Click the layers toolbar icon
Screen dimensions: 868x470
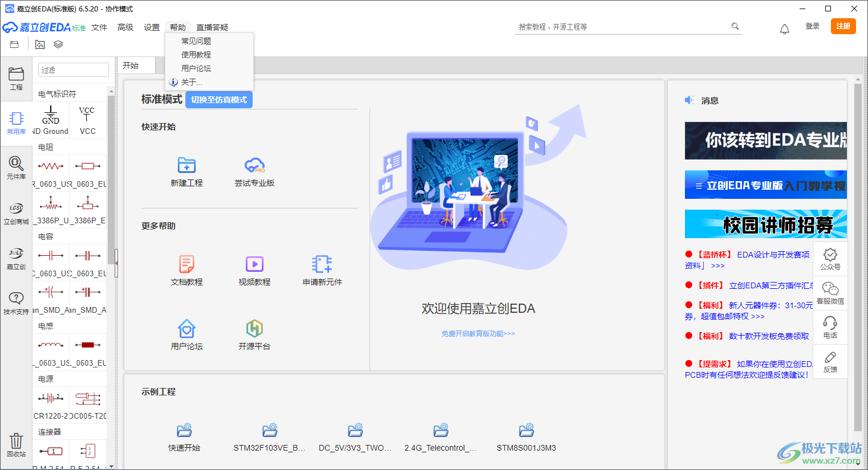click(58, 44)
